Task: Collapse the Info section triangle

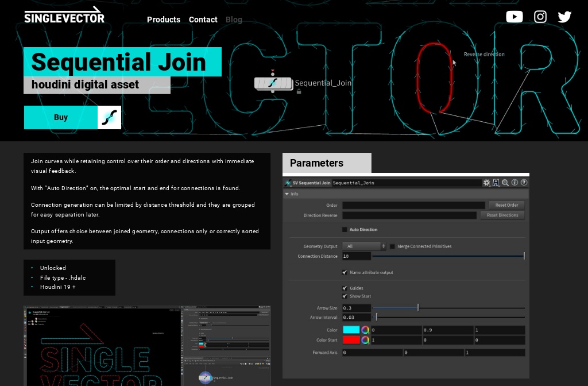Action: (287, 194)
